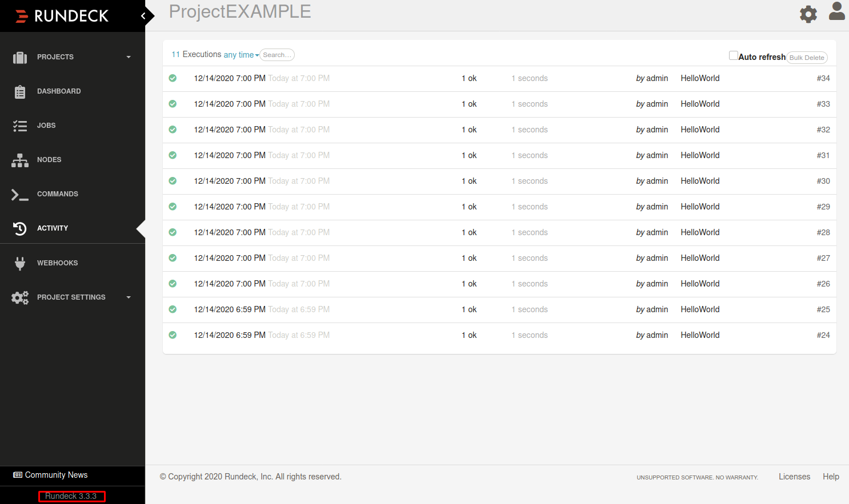Expand the Project Settings menu
The image size is (849, 504).
128,297
